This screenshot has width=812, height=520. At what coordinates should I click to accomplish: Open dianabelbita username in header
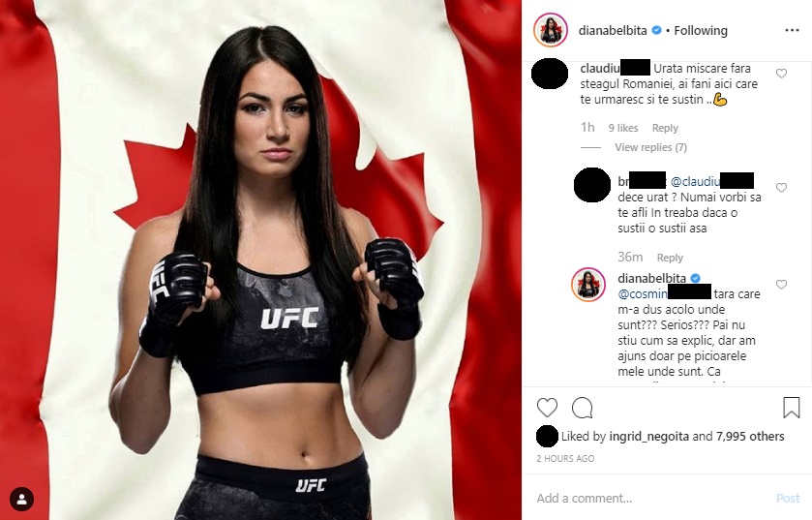613,31
